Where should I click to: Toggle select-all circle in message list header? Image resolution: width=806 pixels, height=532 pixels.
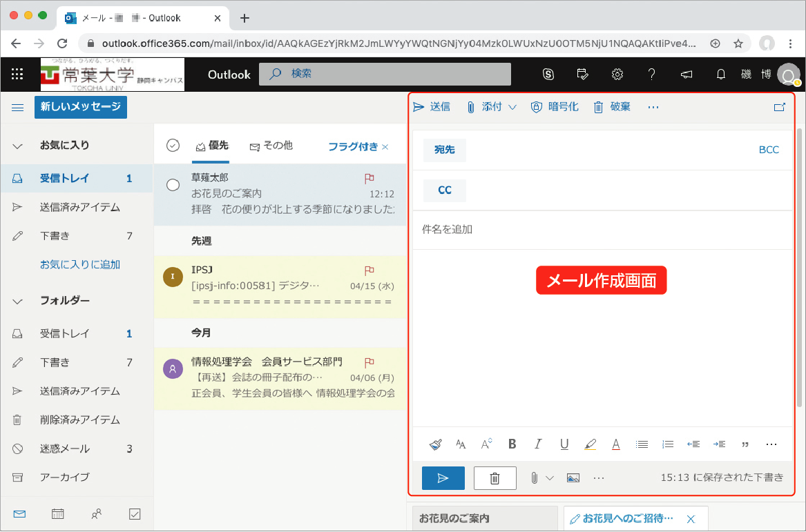pos(173,146)
